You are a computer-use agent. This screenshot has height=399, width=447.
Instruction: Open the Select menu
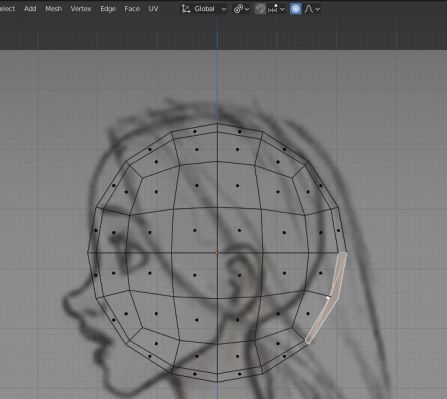(x=7, y=9)
